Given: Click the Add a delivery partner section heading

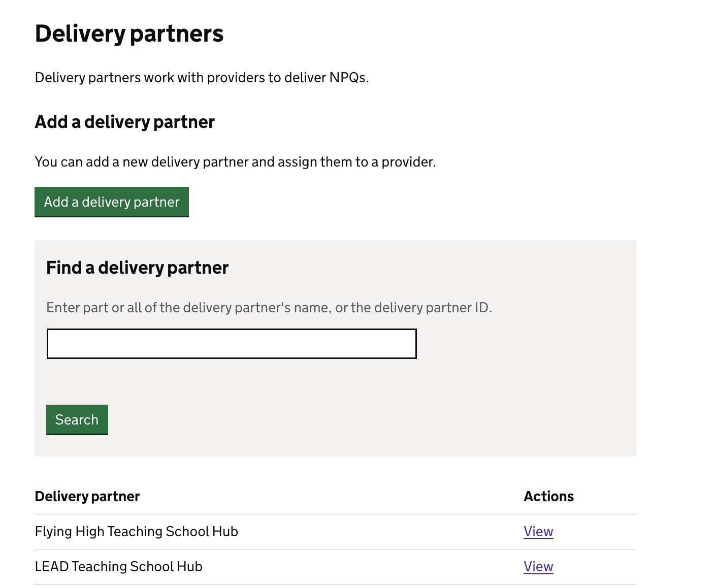Looking at the screenshot, I should 124,122.
